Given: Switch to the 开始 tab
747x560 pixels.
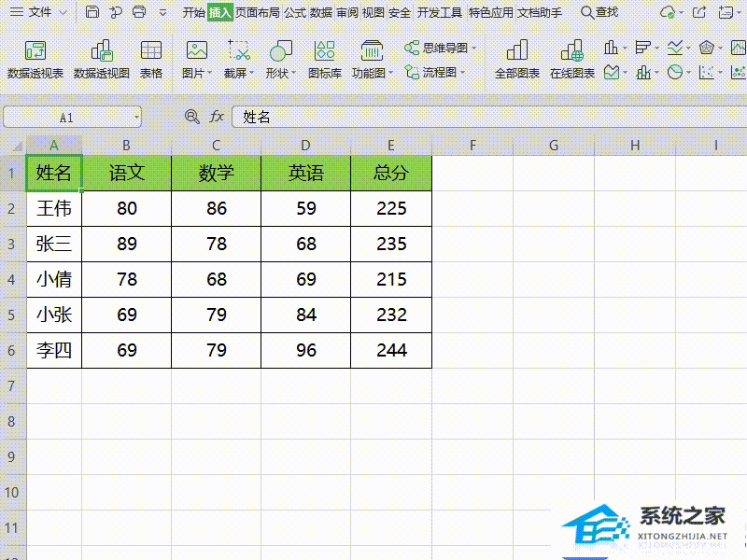Looking at the screenshot, I should pyautogui.click(x=194, y=12).
